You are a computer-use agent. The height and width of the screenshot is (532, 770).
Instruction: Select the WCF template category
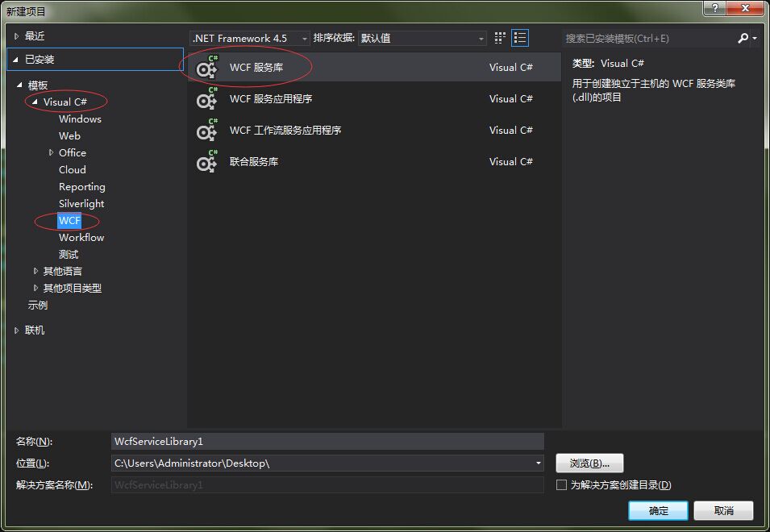pos(69,220)
